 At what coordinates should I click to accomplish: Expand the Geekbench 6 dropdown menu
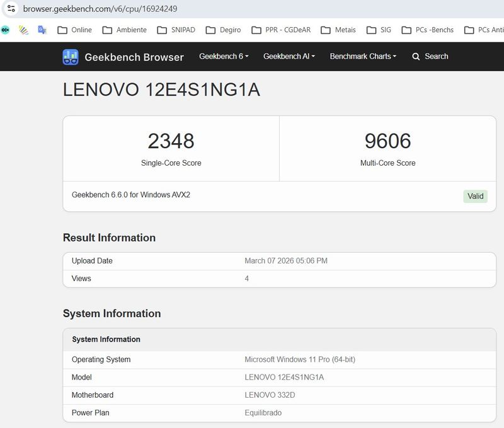point(224,56)
